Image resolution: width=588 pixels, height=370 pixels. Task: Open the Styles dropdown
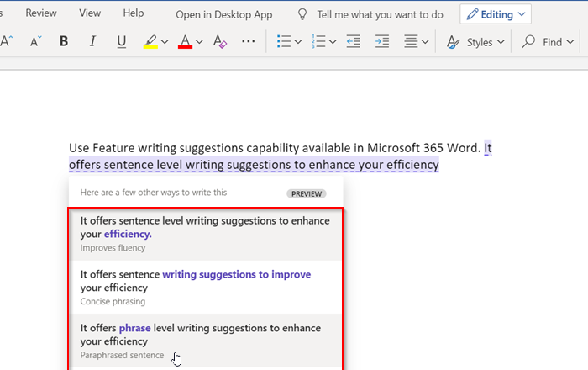476,42
